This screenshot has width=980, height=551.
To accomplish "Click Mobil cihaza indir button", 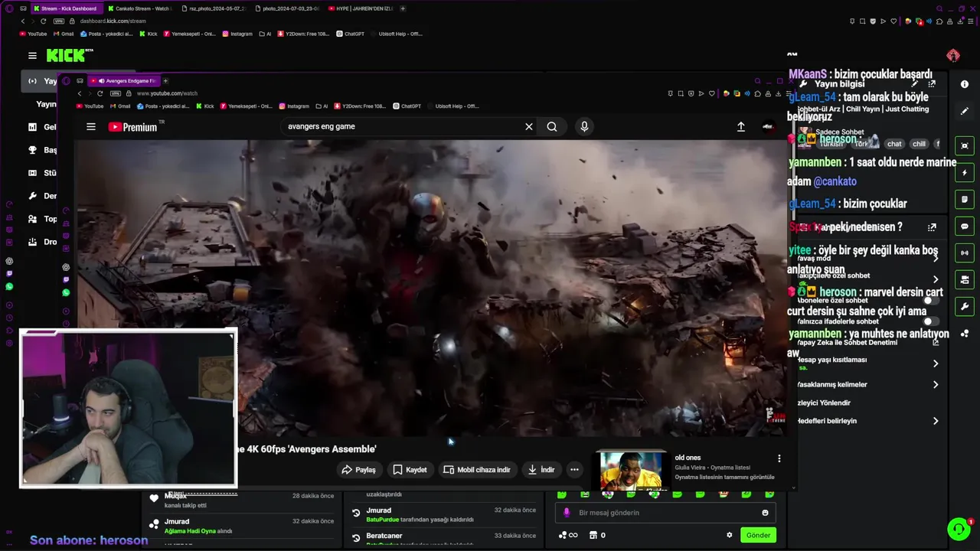I will (x=477, y=470).
